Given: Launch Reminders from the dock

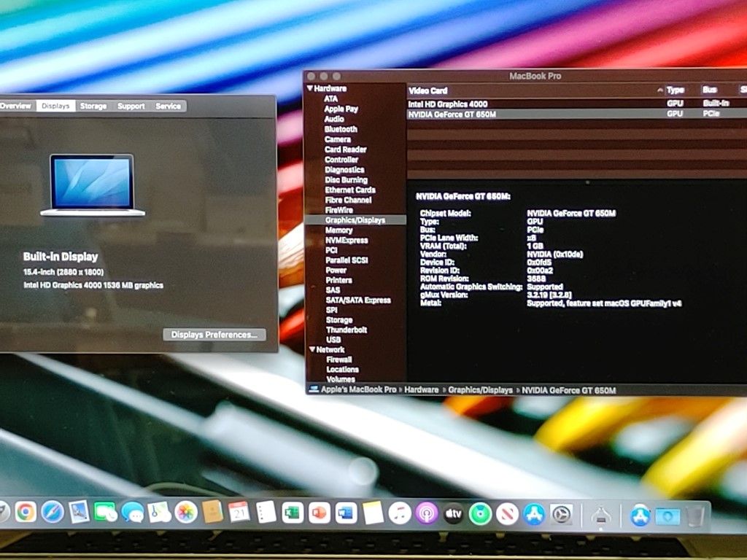Looking at the screenshot, I should (266, 513).
